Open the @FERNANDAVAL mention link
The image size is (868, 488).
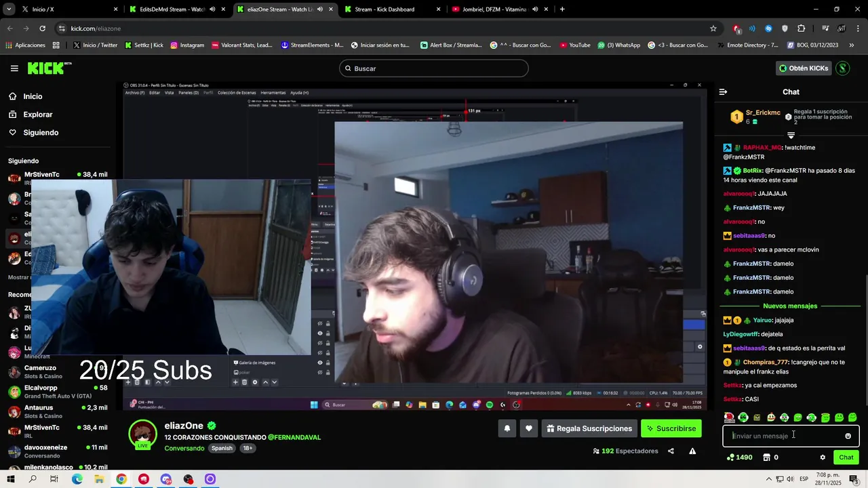294,437
